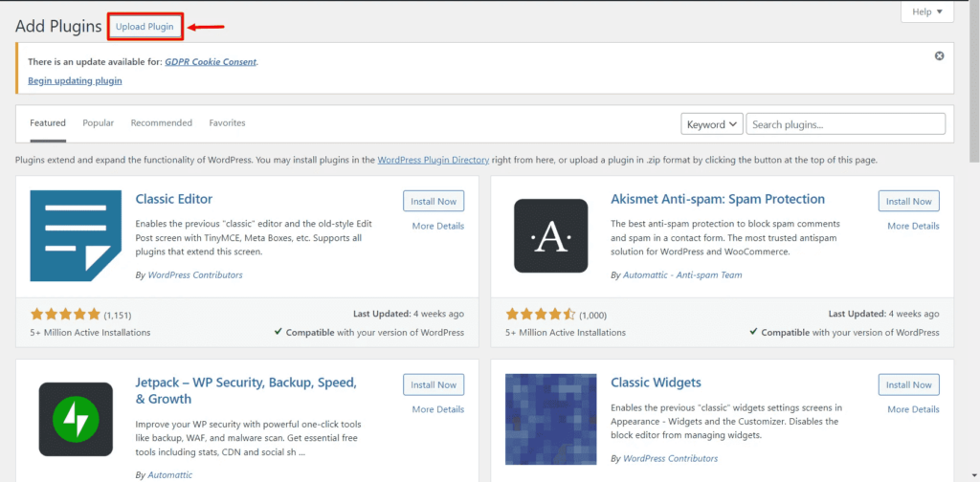Open the Classic Editor title link
980x482 pixels.
174,199
